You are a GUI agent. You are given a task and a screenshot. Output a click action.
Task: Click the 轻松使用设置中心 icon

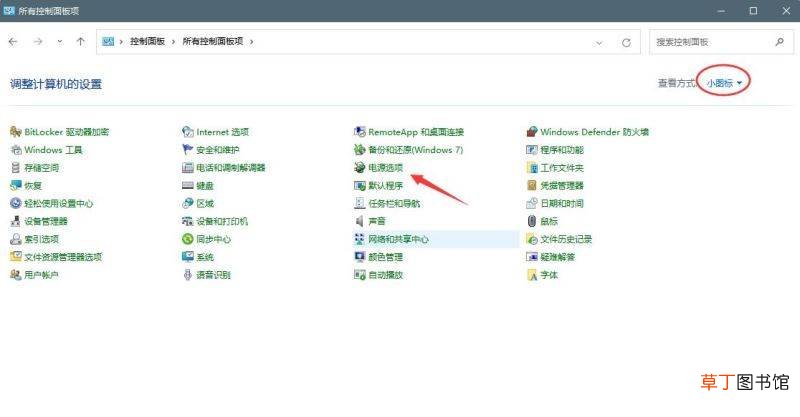click(16, 203)
